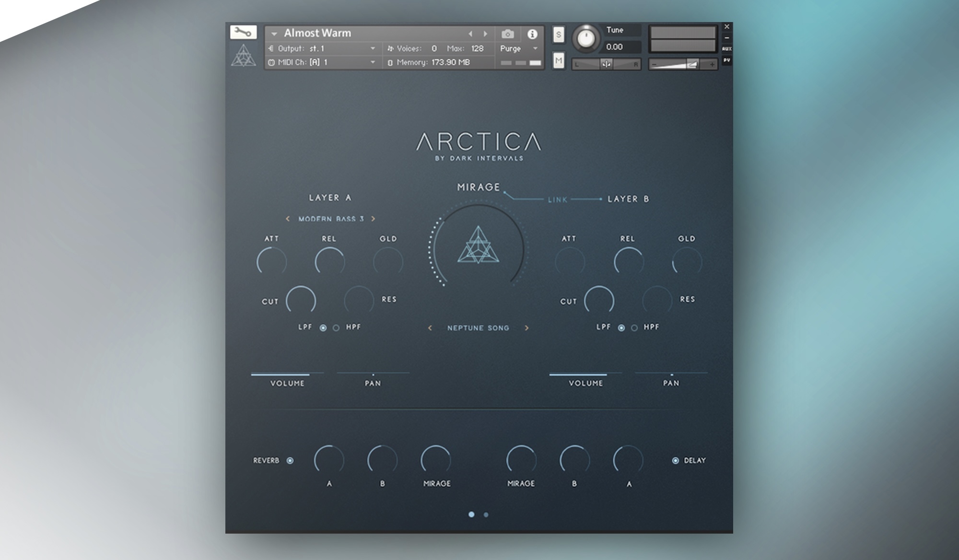This screenshot has width=959, height=560.
Task: Select LPF filter for Layer B
Action: [x=621, y=328]
